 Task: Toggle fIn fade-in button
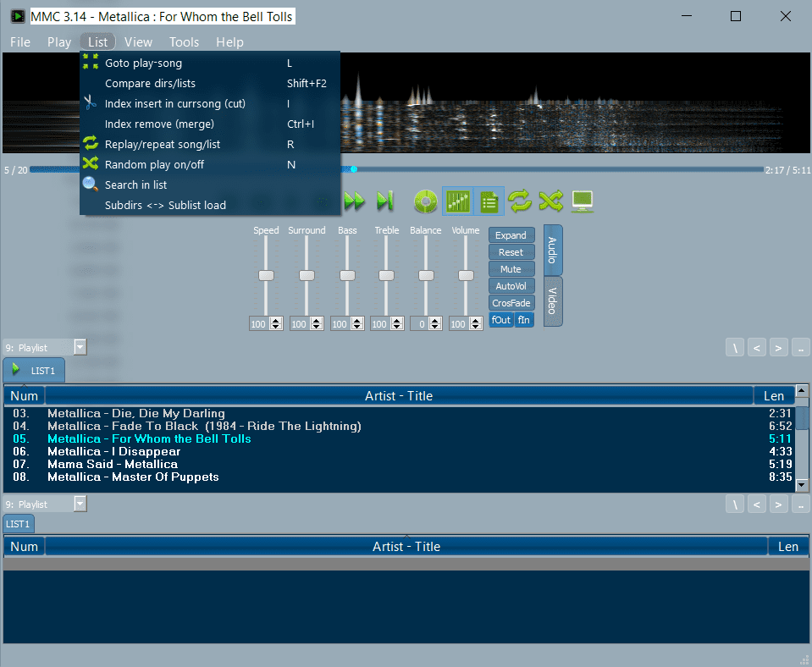(x=523, y=320)
